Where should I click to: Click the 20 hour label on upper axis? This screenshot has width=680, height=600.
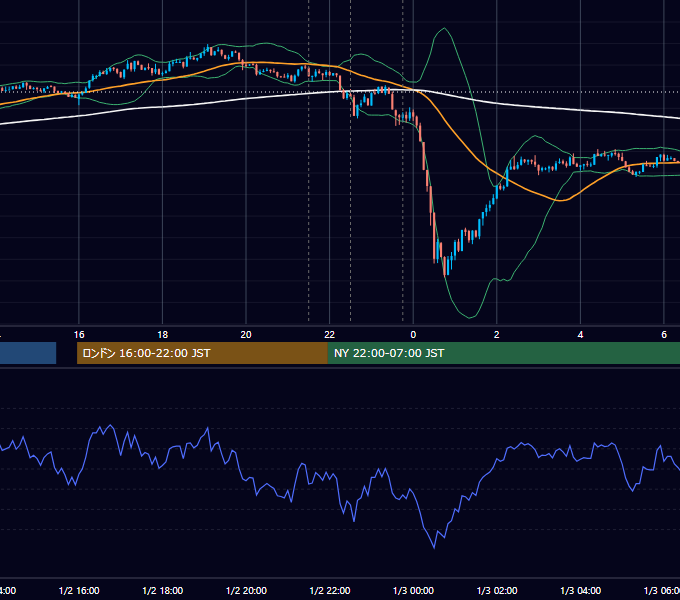pyautogui.click(x=246, y=335)
